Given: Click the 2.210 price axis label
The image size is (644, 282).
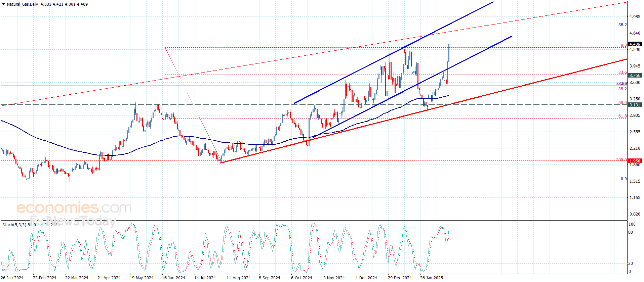Looking at the screenshot, I should point(635,148).
